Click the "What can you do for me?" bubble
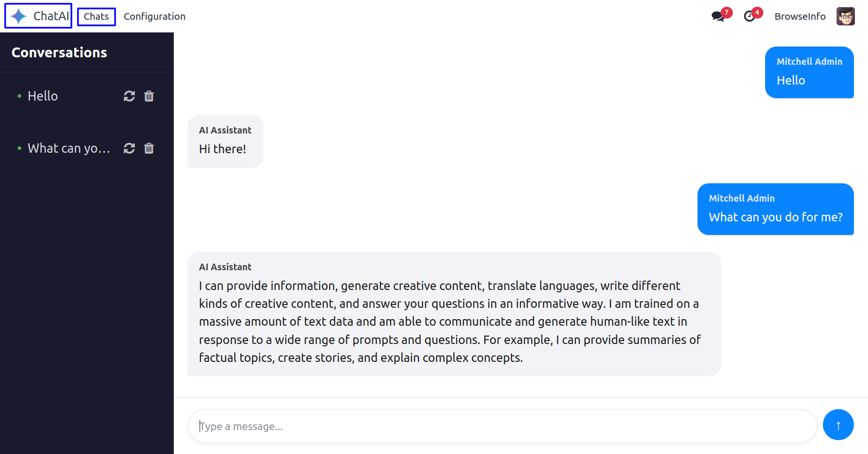Image resolution: width=868 pixels, height=454 pixels. 775,209
